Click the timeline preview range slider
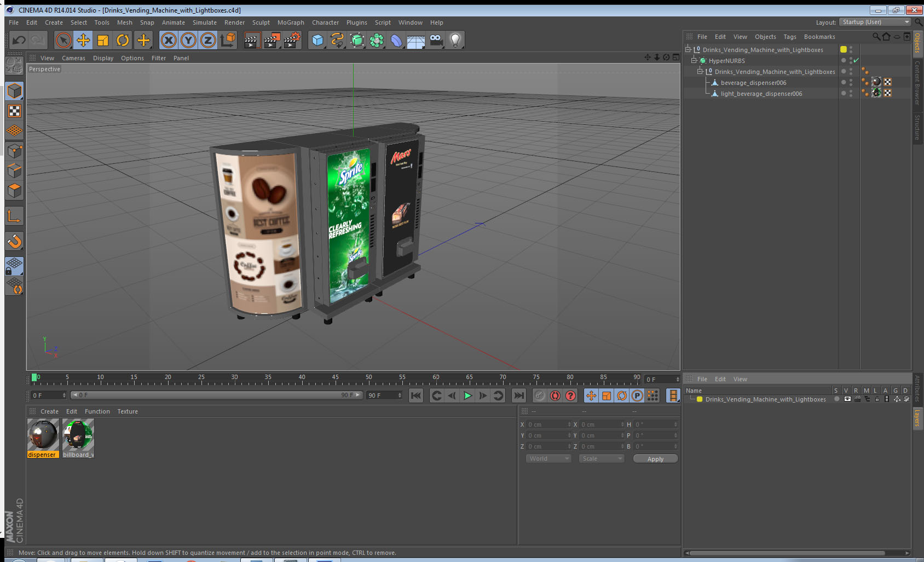This screenshot has height=562, width=924. tap(216, 395)
